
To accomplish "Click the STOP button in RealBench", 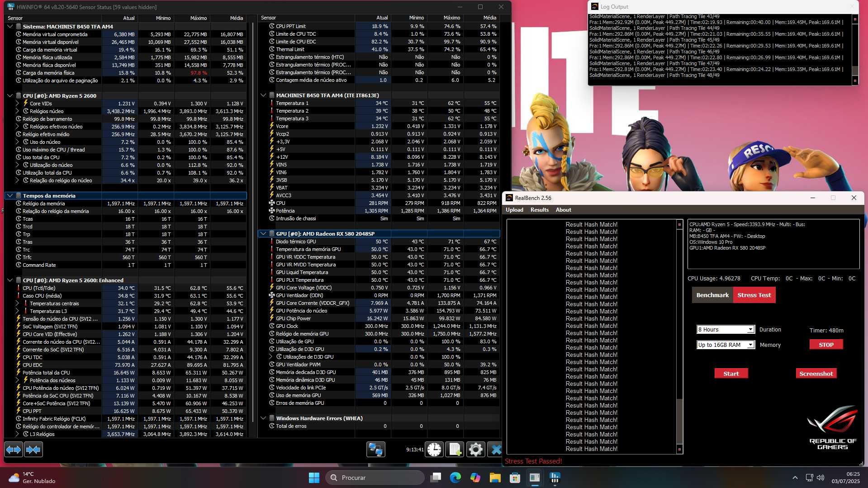I will (x=826, y=345).
